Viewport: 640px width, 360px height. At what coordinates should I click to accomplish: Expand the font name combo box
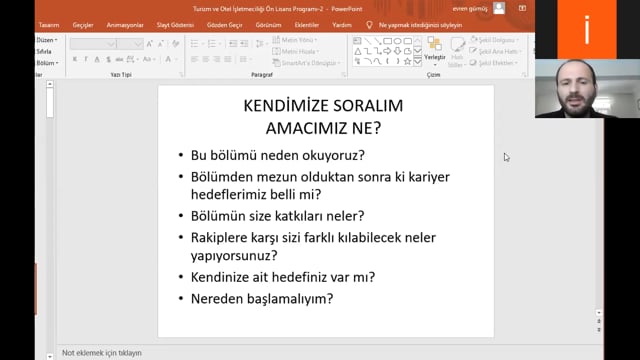click(93, 44)
